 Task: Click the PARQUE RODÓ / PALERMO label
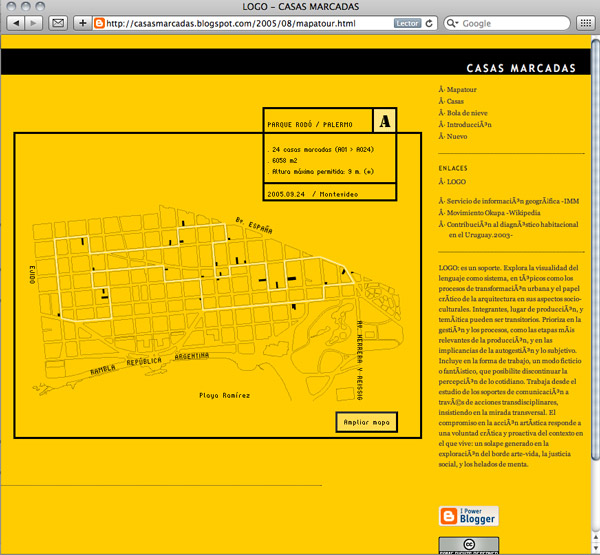[310, 125]
